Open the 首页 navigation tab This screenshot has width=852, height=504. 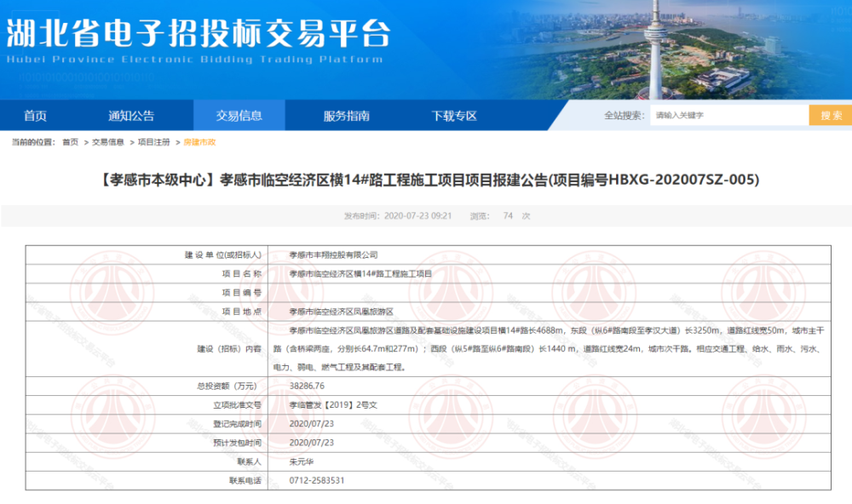pos(34,114)
